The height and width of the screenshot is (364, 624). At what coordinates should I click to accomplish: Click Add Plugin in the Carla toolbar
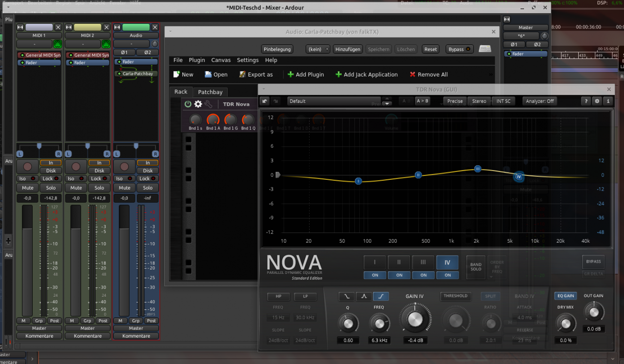point(306,75)
